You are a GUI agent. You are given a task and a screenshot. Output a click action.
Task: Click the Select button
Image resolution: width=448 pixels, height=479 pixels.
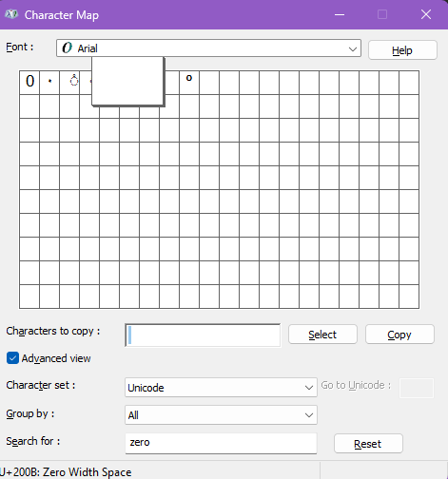(x=322, y=335)
